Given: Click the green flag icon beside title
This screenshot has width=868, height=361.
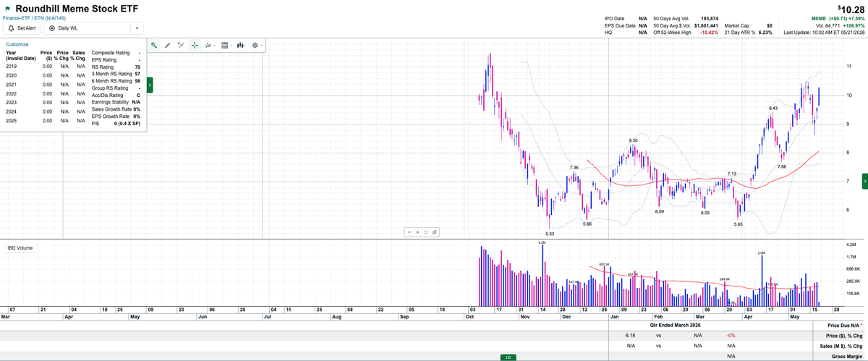Looking at the screenshot, I should pyautogui.click(x=7, y=9).
